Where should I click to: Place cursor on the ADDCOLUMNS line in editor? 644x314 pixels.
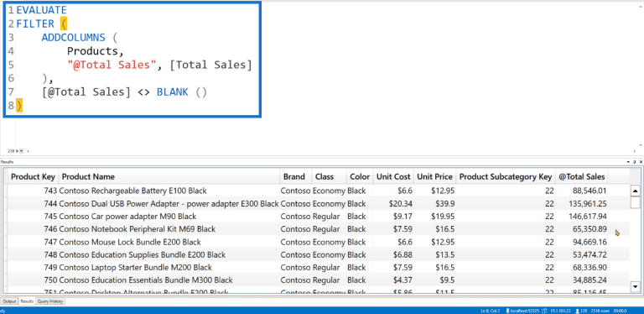[79, 38]
